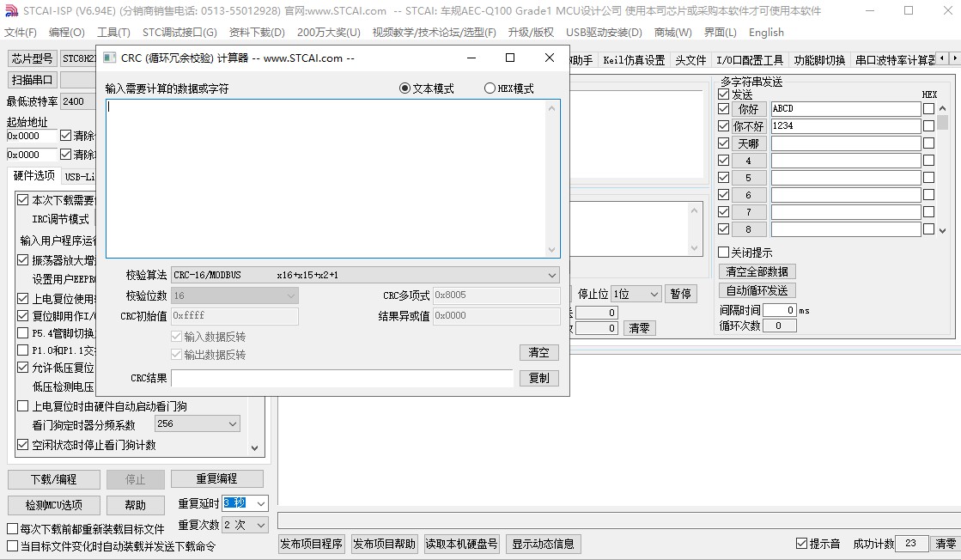Click the string field containing 1234
Image resolution: width=961 pixels, height=560 pixels.
point(846,126)
